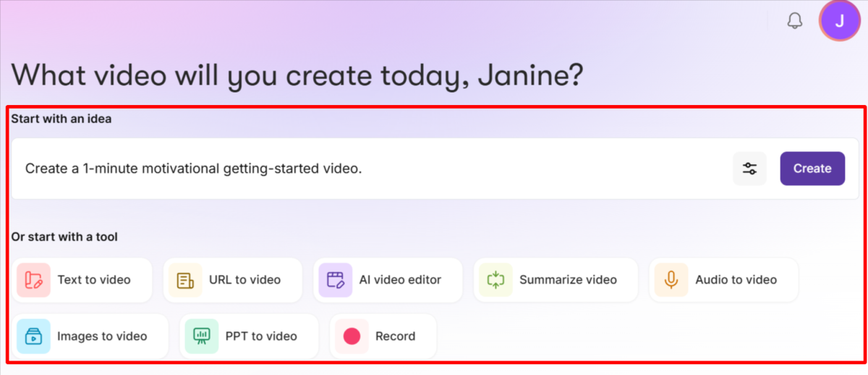Click the orange microphone Audio to video icon
Image resolution: width=868 pixels, height=375 pixels.
(x=671, y=280)
